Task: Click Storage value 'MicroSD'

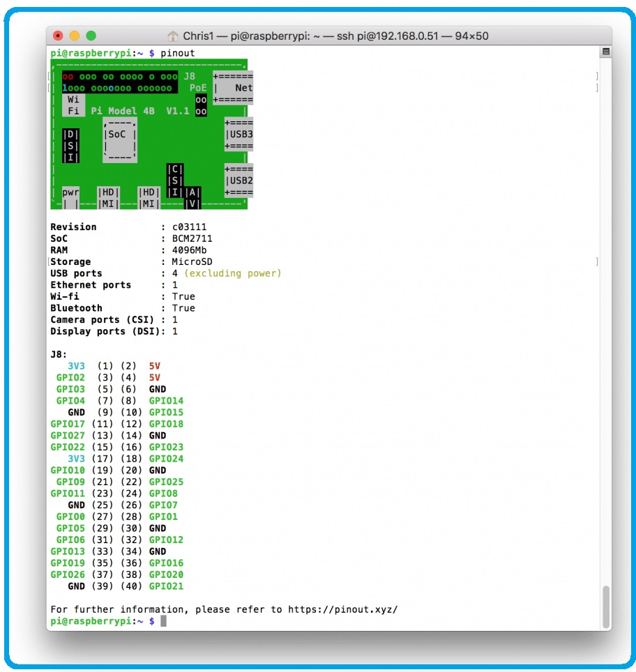Action: [192, 261]
